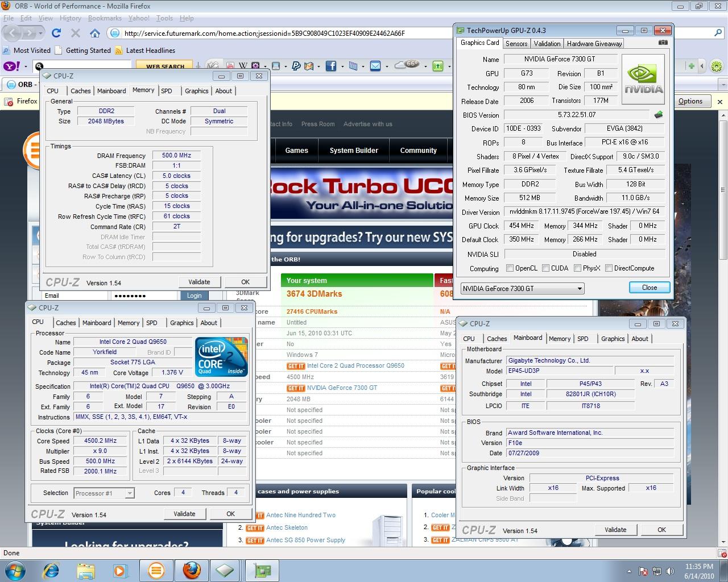This screenshot has height=582, width=728.
Task: Click Validate in mainboard CPU-Z window
Action: pyautogui.click(x=615, y=530)
